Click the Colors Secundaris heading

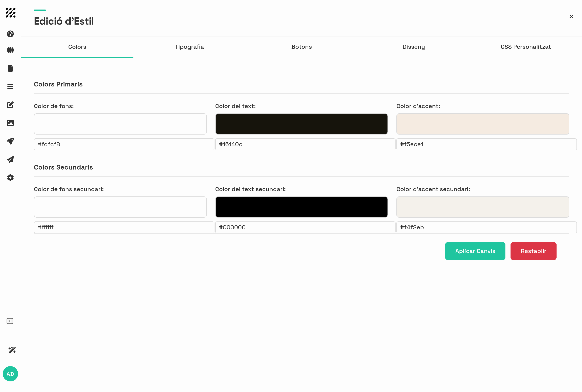[x=63, y=167]
